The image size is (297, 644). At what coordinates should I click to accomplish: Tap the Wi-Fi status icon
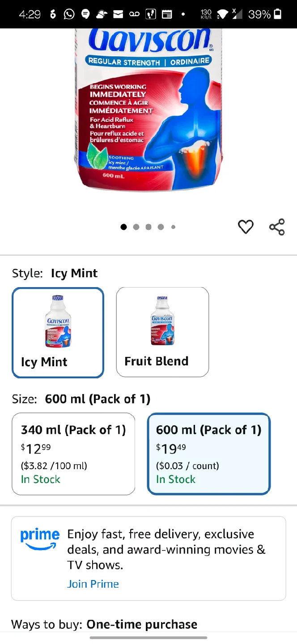click(222, 14)
